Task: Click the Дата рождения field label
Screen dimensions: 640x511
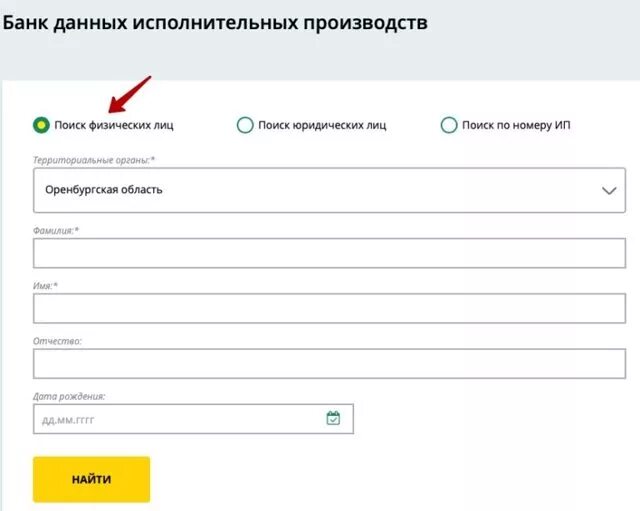Action: [69, 396]
